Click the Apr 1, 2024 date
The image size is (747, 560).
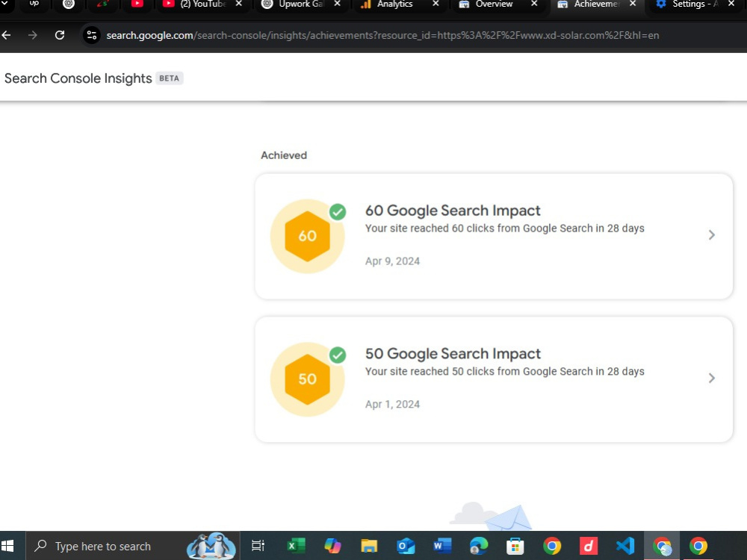[x=393, y=404]
